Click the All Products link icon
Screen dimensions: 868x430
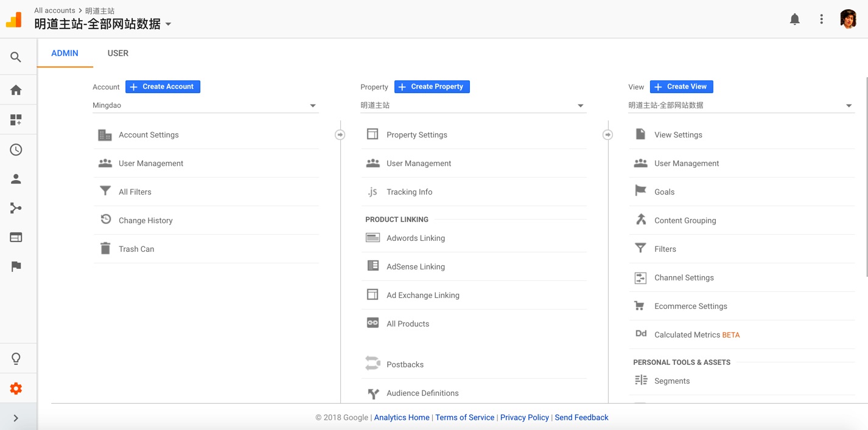(373, 323)
